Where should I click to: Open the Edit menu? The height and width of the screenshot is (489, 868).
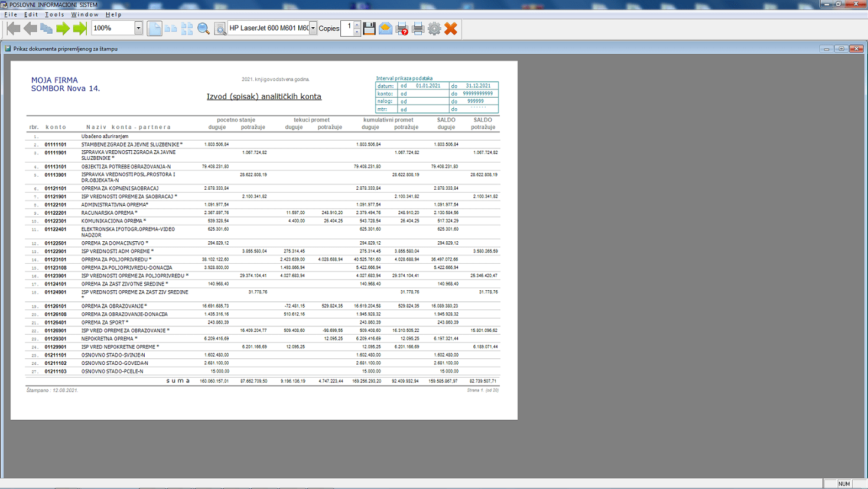[x=31, y=14]
